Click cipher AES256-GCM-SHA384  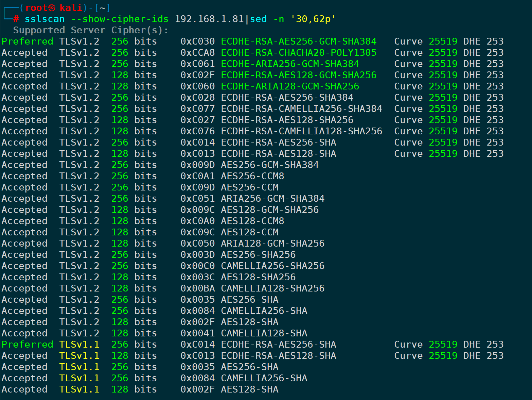click(x=270, y=165)
